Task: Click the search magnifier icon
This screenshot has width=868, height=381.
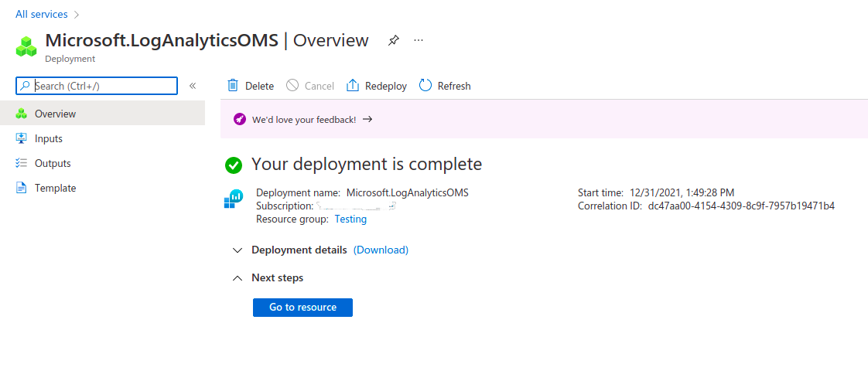Action: [x=25, y=86]
